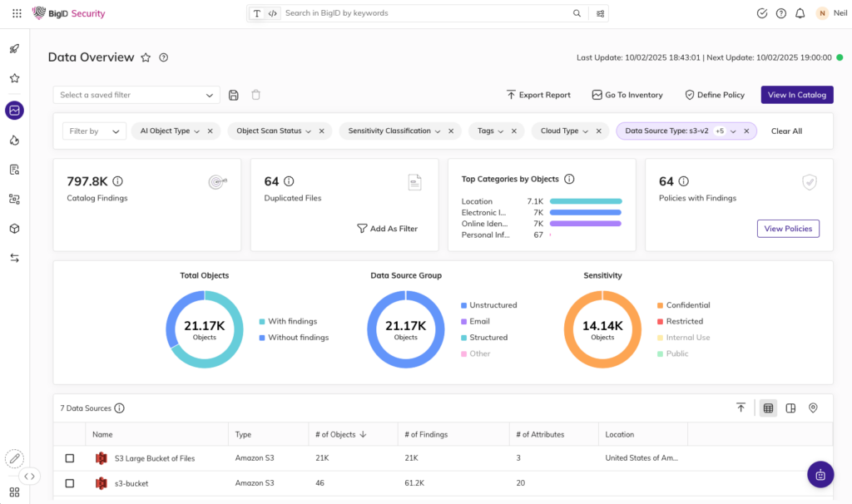Toggle Without findings legend

point(294,338)
